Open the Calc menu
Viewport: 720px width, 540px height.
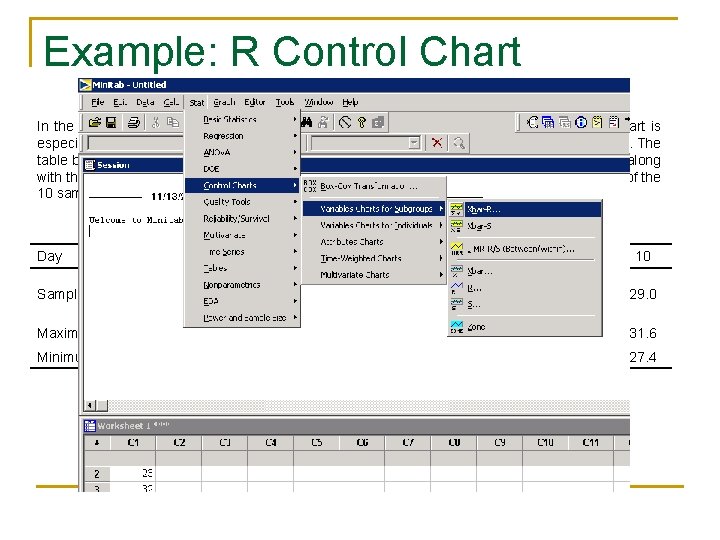(x=171, y=102)
